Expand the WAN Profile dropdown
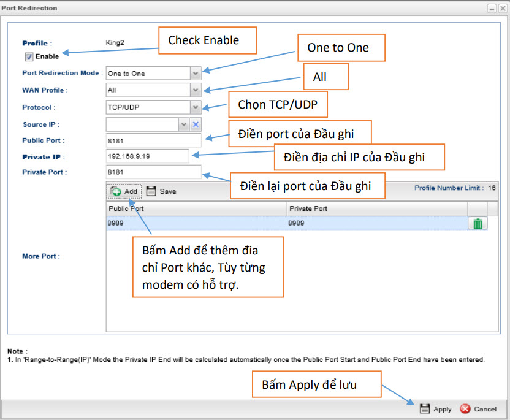 [x=195, y=90]
